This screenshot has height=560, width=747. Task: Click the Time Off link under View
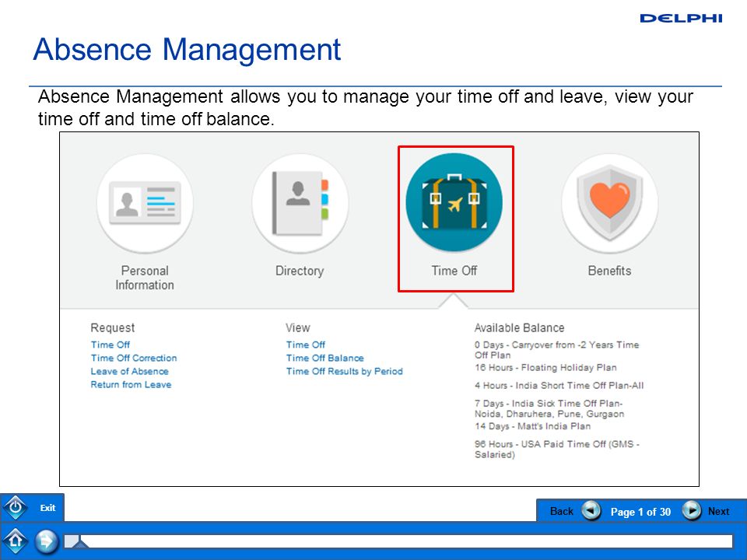(305, 345)
